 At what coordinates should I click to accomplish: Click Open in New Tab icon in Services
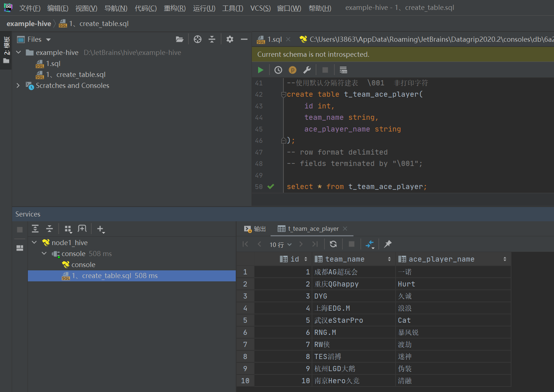82,229
